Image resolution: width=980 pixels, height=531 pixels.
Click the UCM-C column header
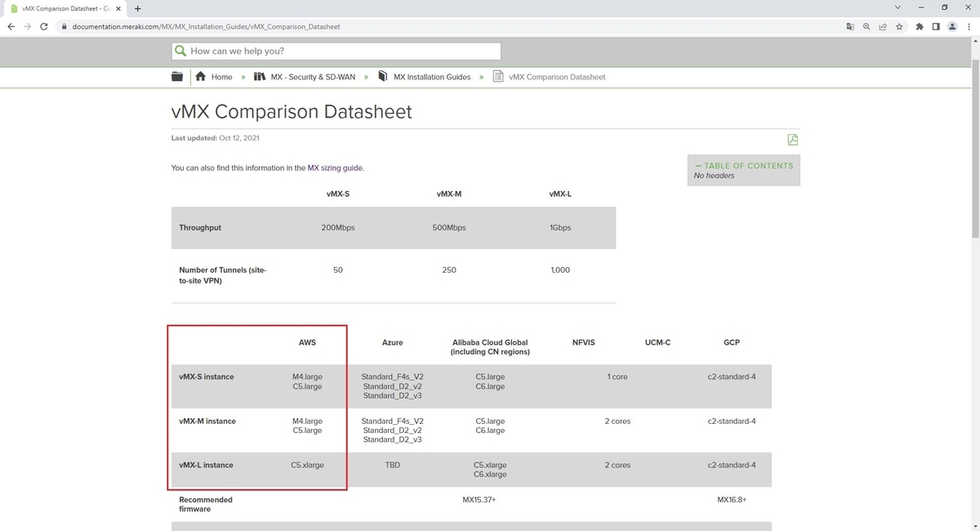tap(657, 342)
